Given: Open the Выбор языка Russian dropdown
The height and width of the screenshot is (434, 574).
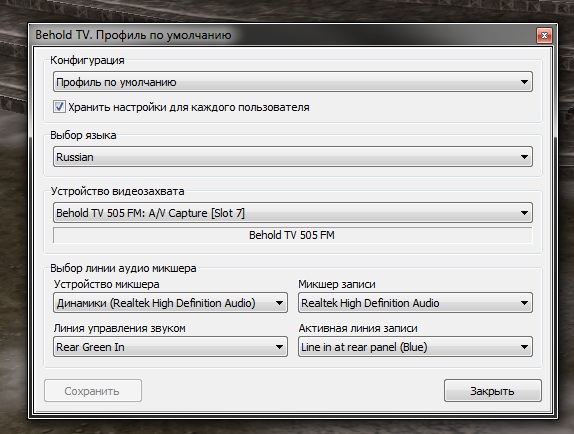Looking at the screenshot, I should pyautogui.click(x=292, y=157).
